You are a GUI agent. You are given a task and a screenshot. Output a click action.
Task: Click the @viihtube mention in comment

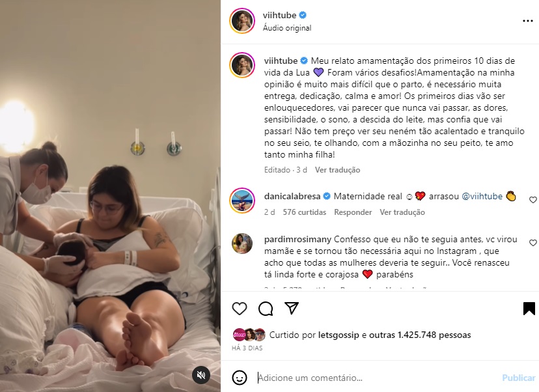[482, 197]
